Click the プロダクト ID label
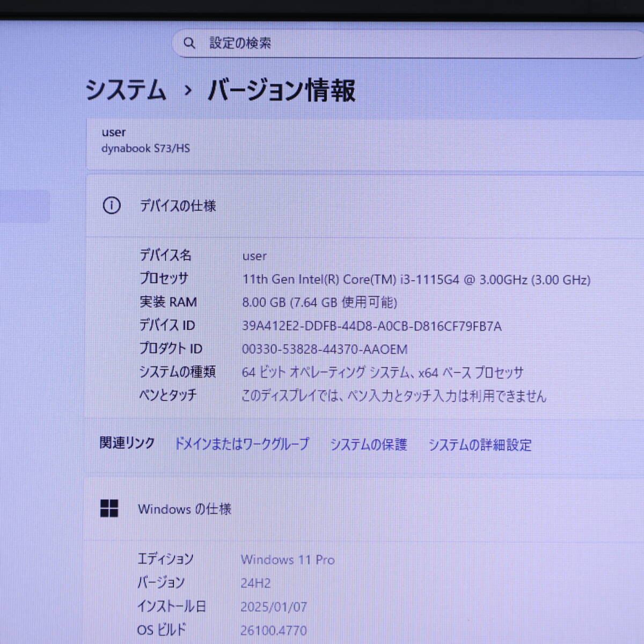Image resolution: width=644 pixels, height=644 pixels. pyautogui.click(x=171, y=348)
